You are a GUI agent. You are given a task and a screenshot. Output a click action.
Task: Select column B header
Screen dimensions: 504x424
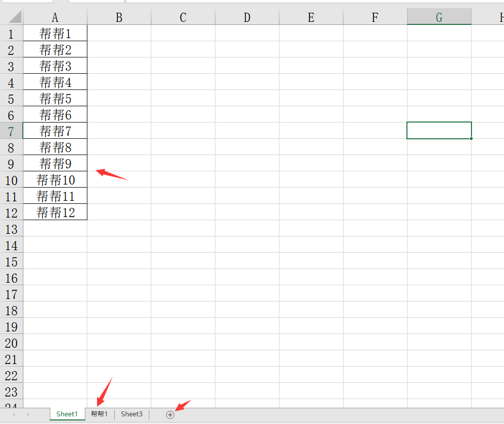pos(119,17)
